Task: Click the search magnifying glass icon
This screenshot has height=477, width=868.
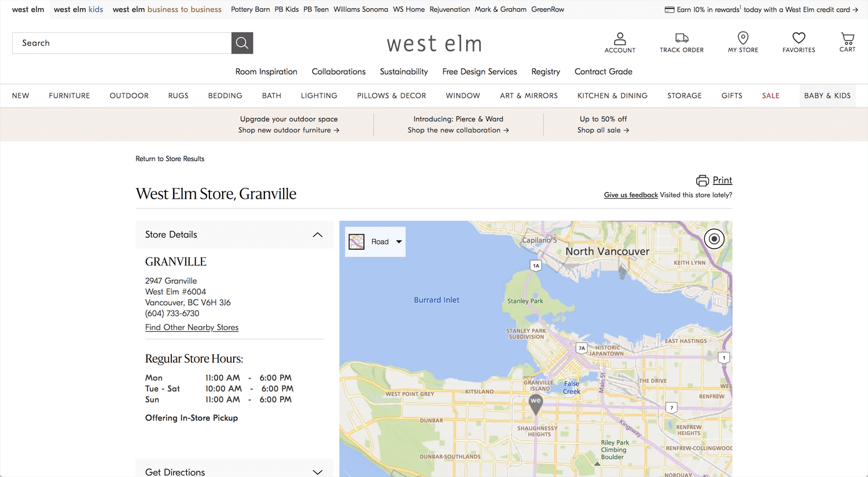Action: 242,43
